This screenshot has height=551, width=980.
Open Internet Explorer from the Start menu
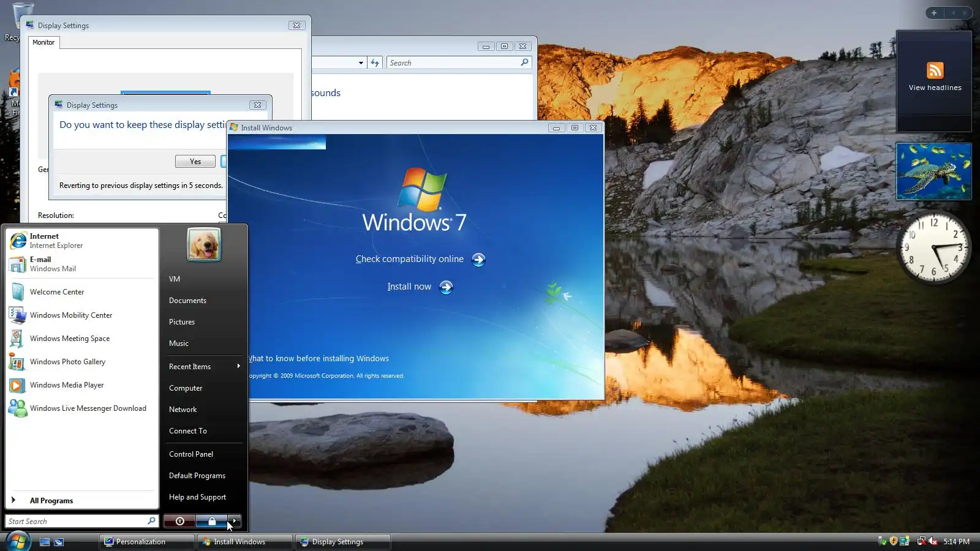(82, 241)
